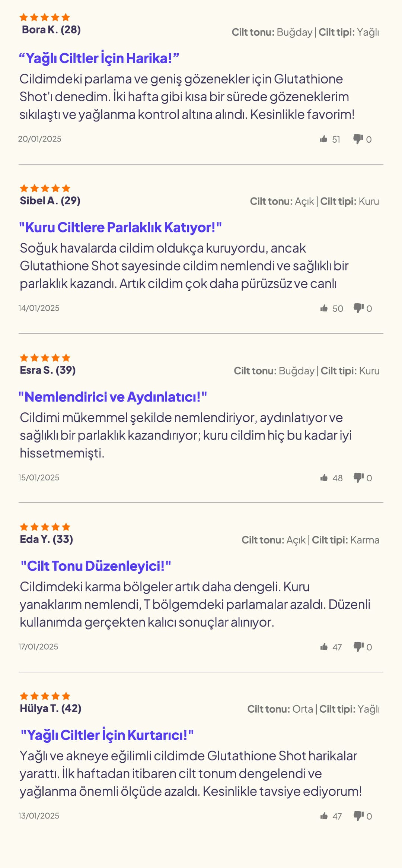Select reviewer name Hülya T. (42)
Viewport: 402px width, 868px height.
51,709
